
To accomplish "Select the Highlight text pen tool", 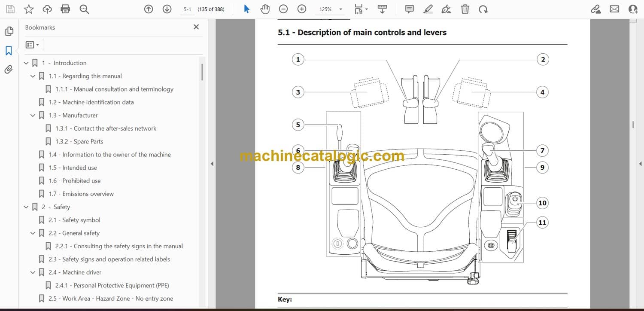I will pyautogui.click(x=428, y=9).
